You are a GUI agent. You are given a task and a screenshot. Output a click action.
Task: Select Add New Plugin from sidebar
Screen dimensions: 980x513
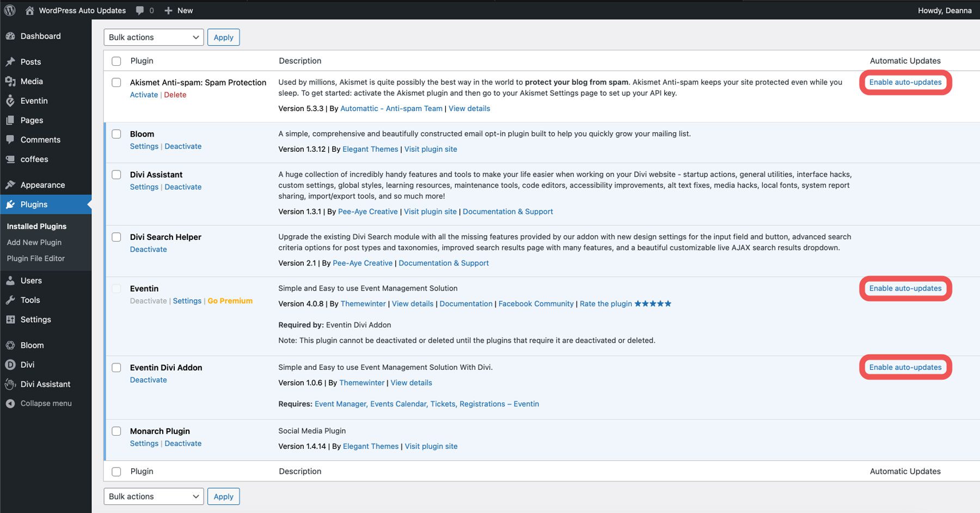click(34, 242)
